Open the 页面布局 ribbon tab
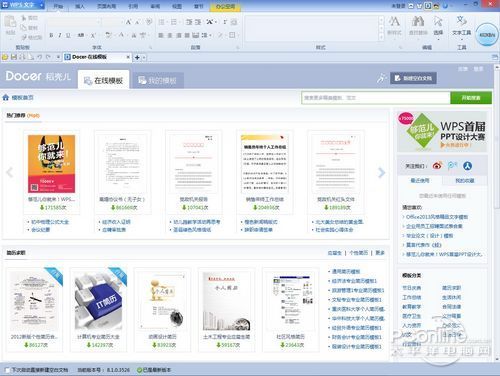 (107, 6)
